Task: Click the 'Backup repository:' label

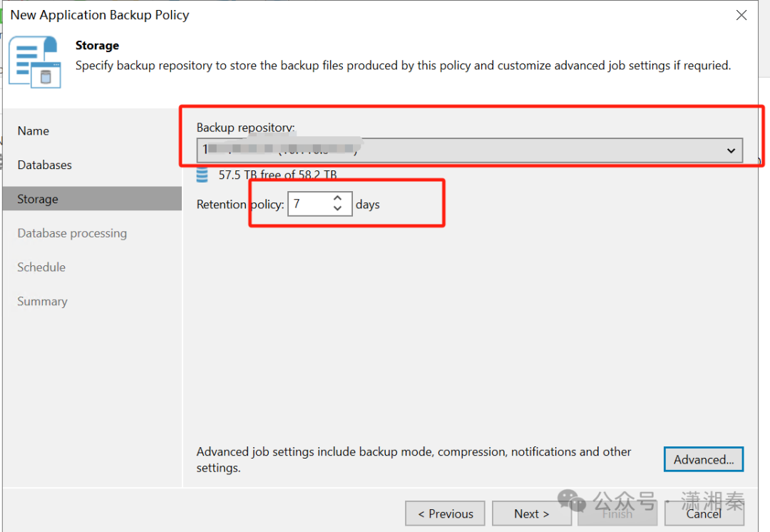Action: click(x=245, y=128)
